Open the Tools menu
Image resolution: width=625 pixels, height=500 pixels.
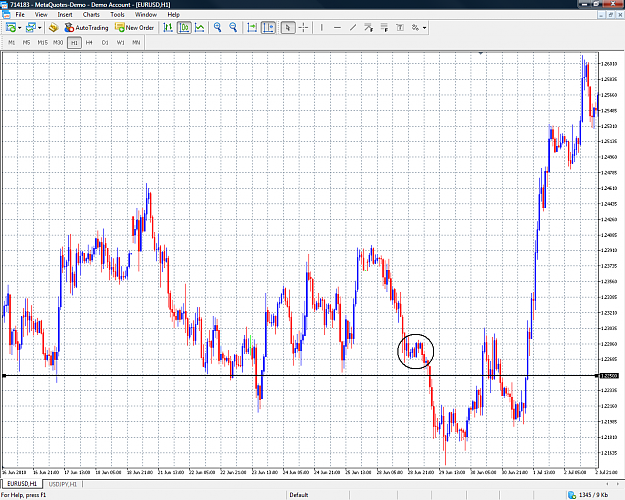click(x=117, y=15)
